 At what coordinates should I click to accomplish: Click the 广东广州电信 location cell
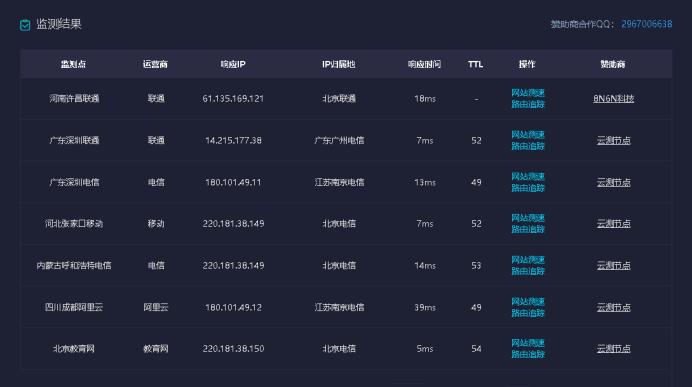click(339, 140)
